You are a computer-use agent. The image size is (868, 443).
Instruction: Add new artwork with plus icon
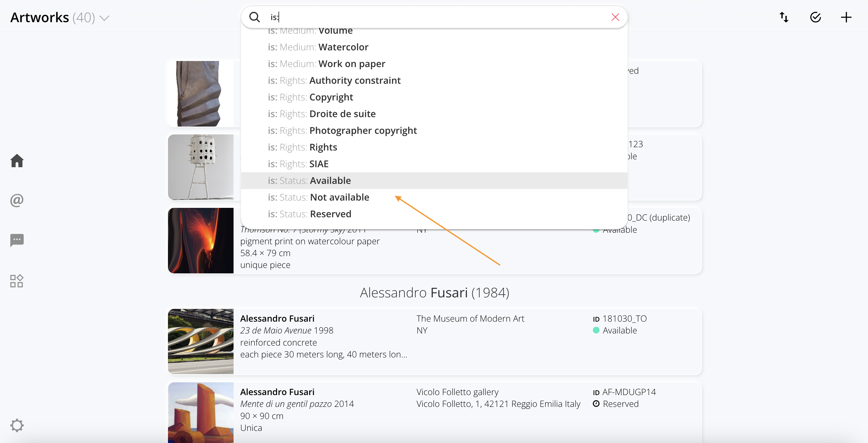846,17
